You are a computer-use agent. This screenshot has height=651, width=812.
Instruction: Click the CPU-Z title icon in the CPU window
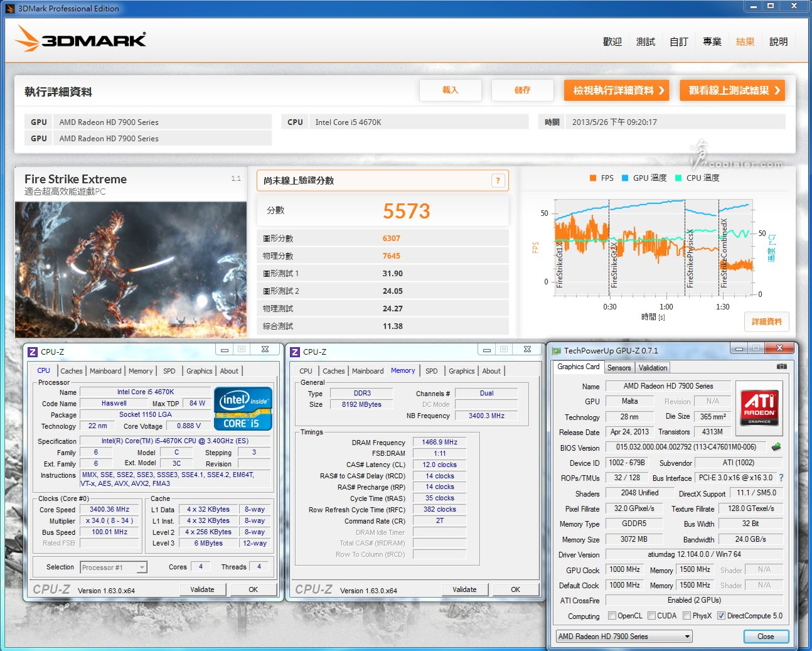point(33,352)
